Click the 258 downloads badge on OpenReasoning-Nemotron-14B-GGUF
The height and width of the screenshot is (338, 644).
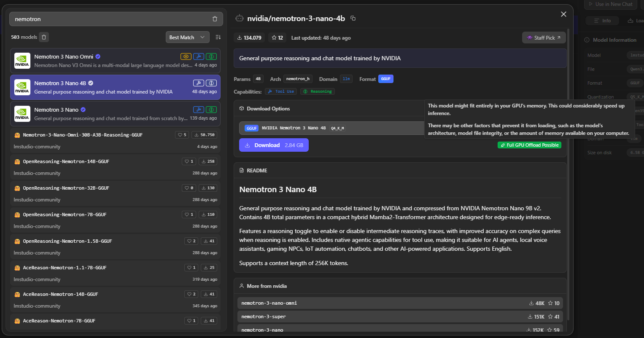tap(208, 161)
